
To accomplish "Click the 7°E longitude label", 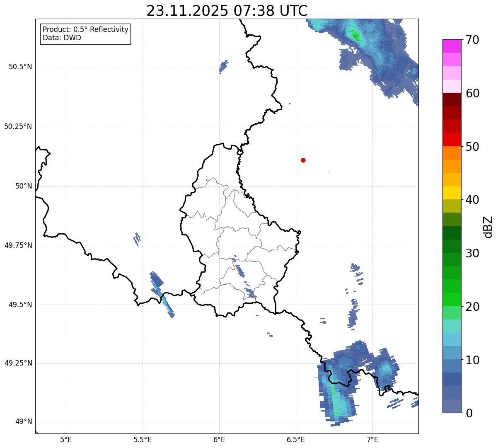I will [372, 439].
